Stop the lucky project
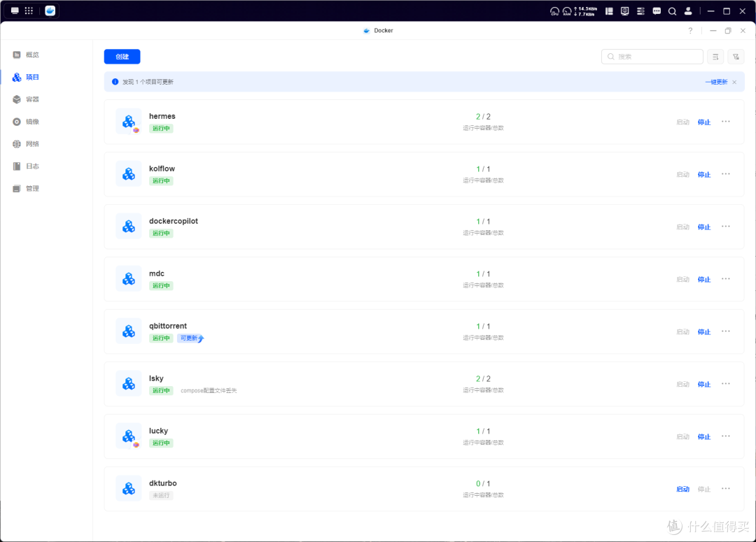This screenshot has height=542, width=756. pyautogui.click(x=704, y=437)
